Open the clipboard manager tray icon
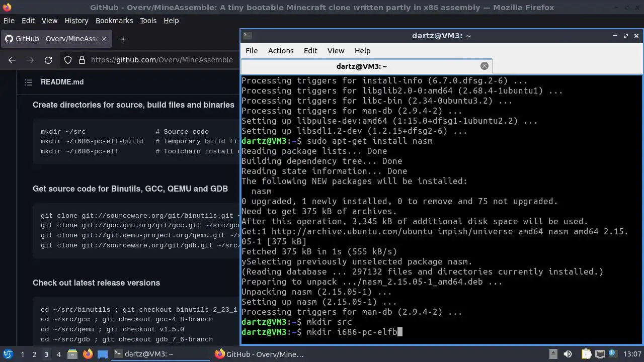 point(586,354)
